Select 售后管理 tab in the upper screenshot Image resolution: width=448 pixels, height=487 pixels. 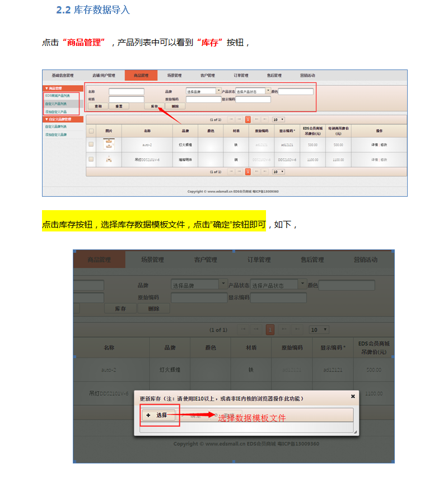point(274,76)
